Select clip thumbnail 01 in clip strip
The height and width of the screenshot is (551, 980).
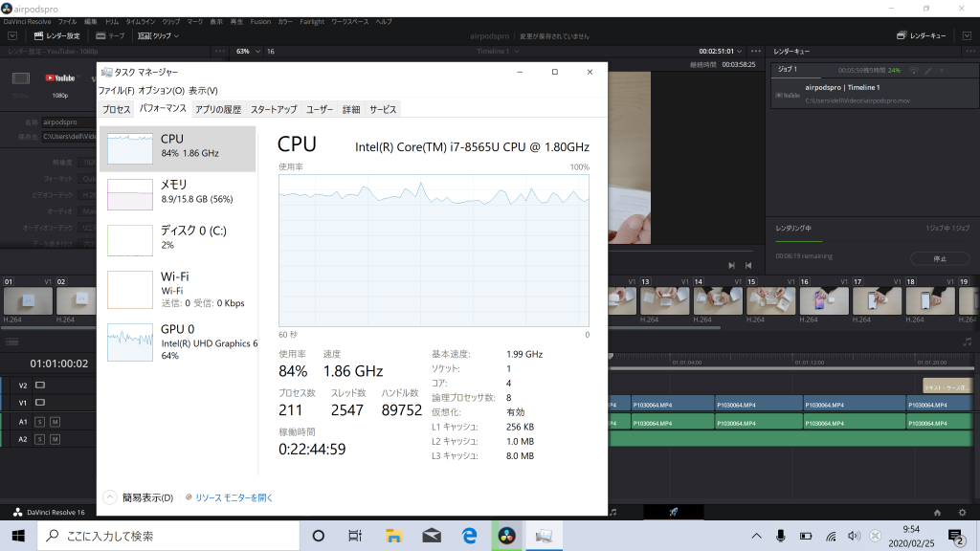click(28, 300)
